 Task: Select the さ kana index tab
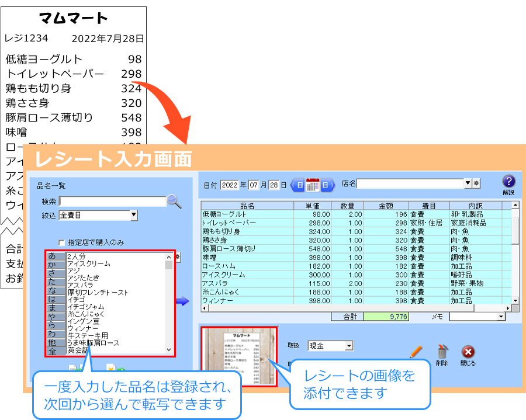[x=56, y=273]
